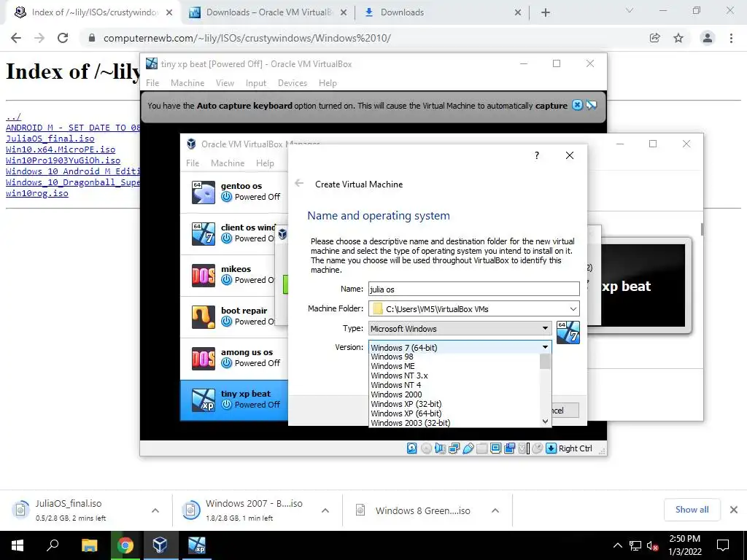
Task: Select the mikeos DOS machine icon
Action: tap(204, 275)
